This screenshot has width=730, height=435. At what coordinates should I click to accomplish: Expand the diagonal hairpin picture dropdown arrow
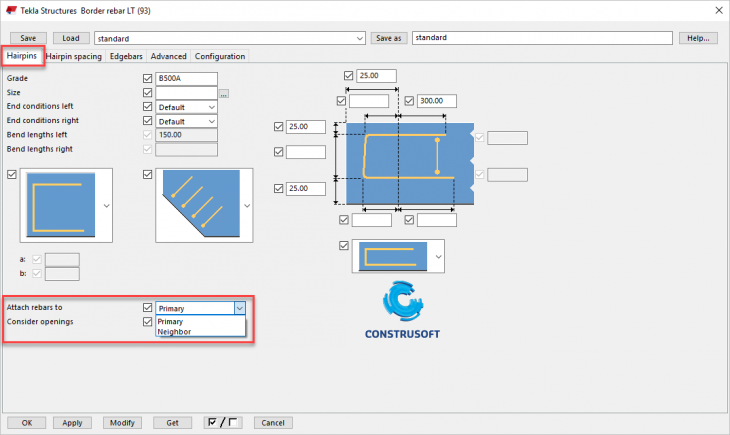[247, 205]
